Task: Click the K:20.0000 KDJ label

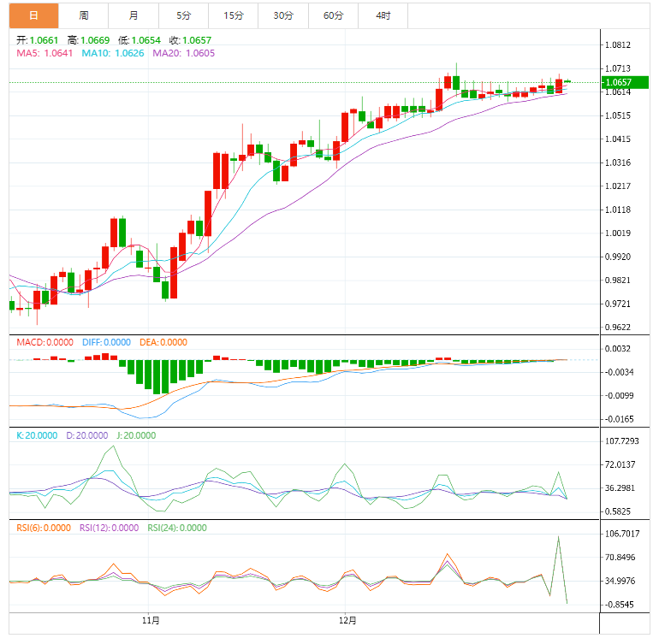Action: pos(38,434)
